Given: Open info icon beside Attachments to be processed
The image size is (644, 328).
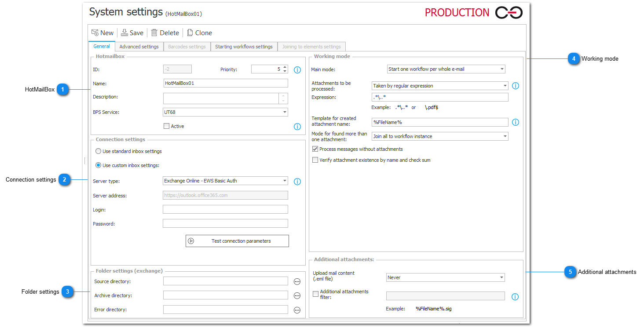Looking at the screenshot, I should [x=516, y=86].
